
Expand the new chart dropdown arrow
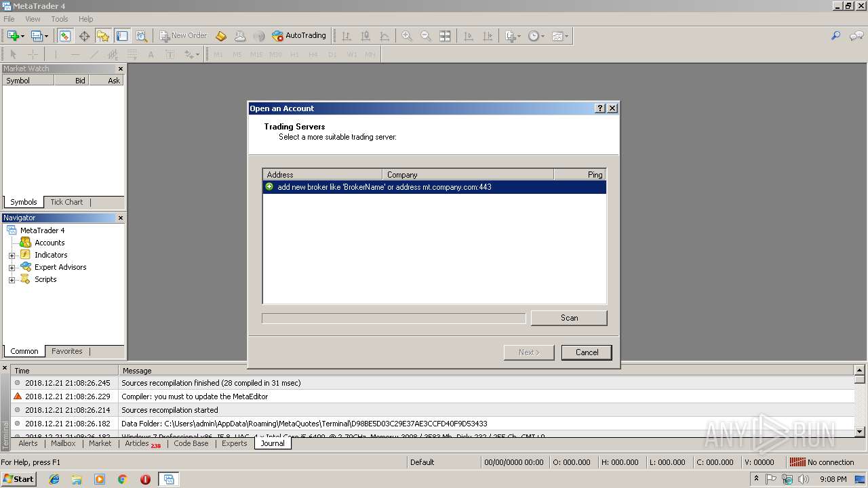(22, 37)
